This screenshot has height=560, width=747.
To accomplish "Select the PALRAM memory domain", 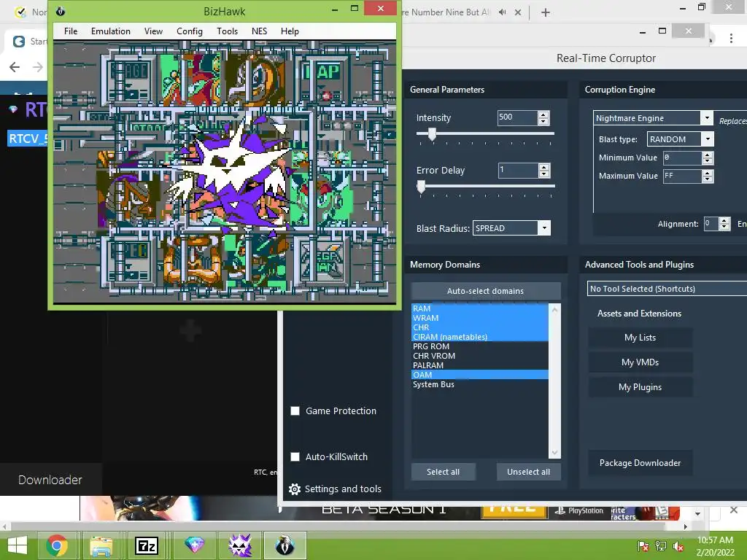I will pos(480,365).
